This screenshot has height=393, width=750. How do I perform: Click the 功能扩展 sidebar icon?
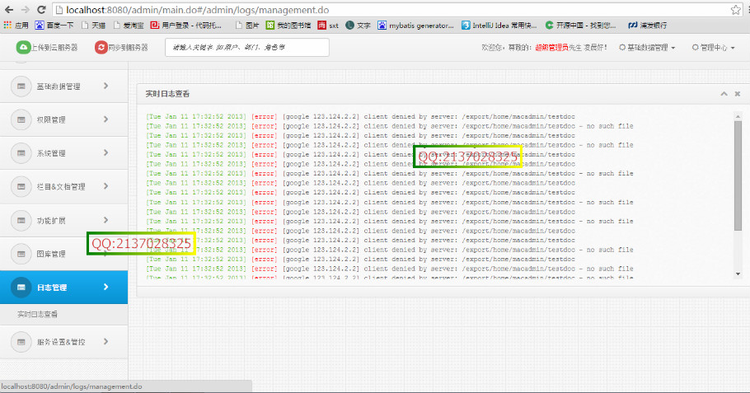pos(21,220)
